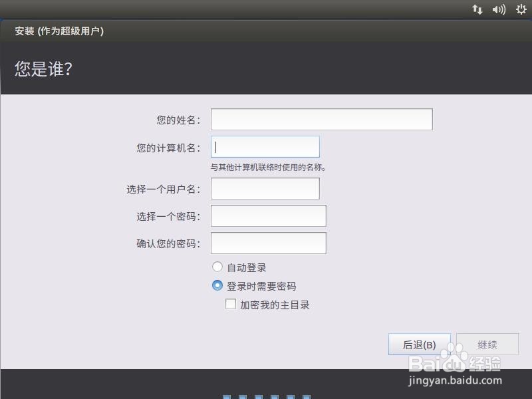Open the session gear menu at top right
Viewport: 532px width, 399px height.
(x=521, y=9)
